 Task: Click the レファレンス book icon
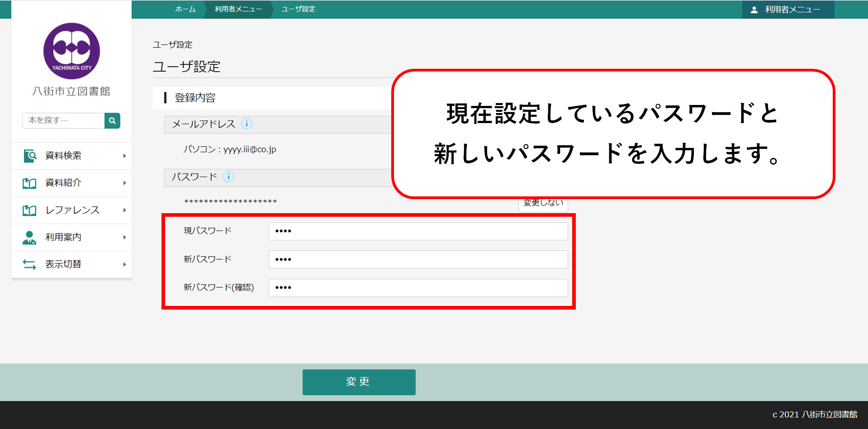pyautogui.click(x=29, y=210)
